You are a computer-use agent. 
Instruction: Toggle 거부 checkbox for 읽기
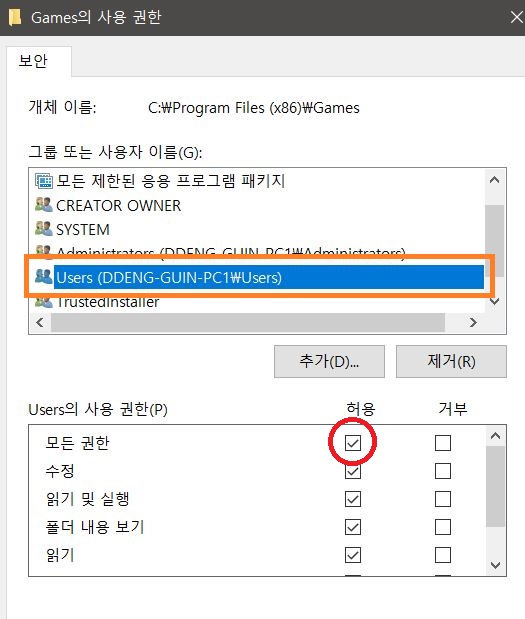[x=443, y=555]
